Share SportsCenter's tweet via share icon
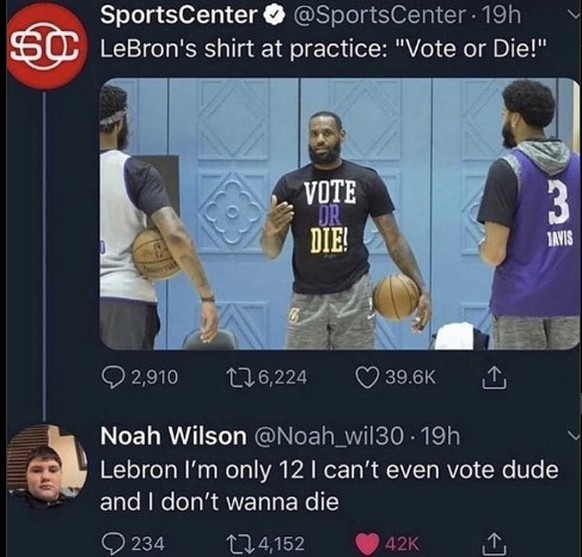This screenshot has height=557, width=582. [494, 377]
